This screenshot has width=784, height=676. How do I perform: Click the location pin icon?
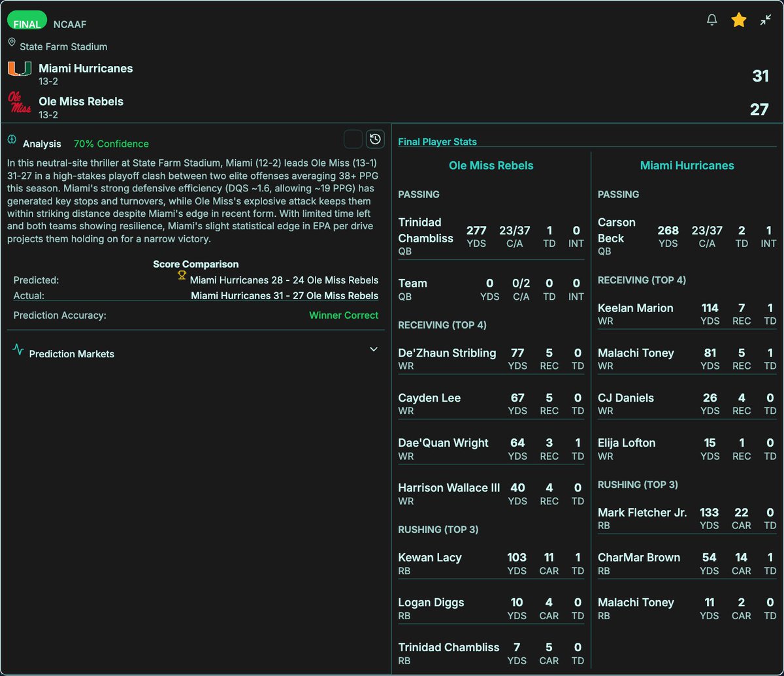pyautogui.click(x=12, y=42)
